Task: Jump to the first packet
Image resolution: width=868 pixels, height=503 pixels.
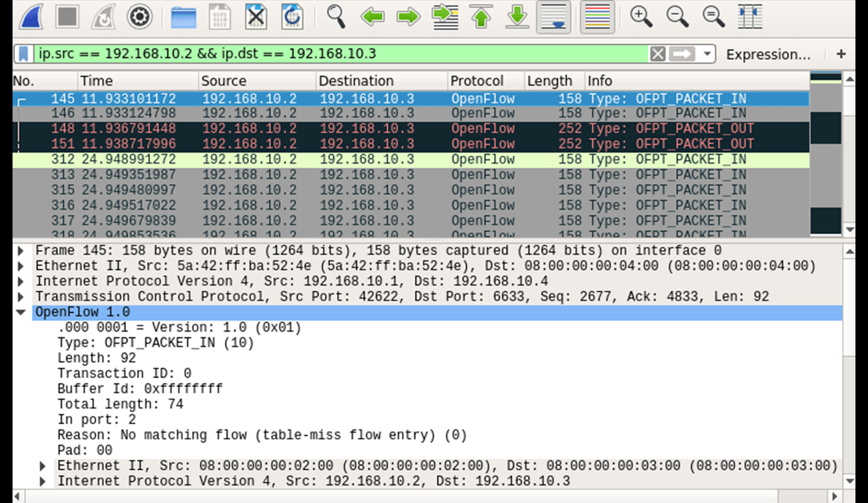Action: (x=481, y=16)
